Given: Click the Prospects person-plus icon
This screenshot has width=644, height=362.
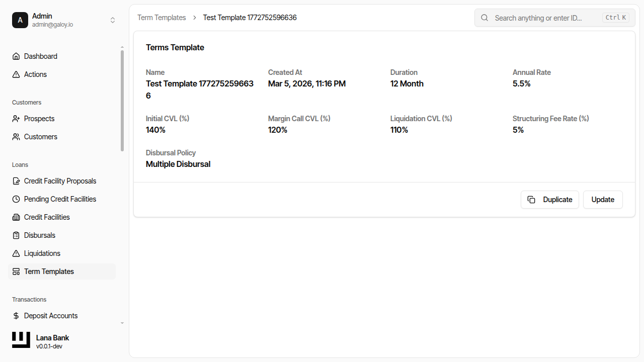Looking at the screenshot, I should pyautogui.click(x=16, y=119).
